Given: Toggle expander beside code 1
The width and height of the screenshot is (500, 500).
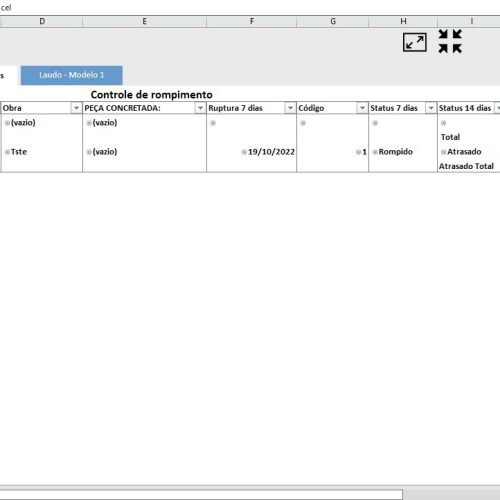Looking at the screenshot, I should coord(358,152).
